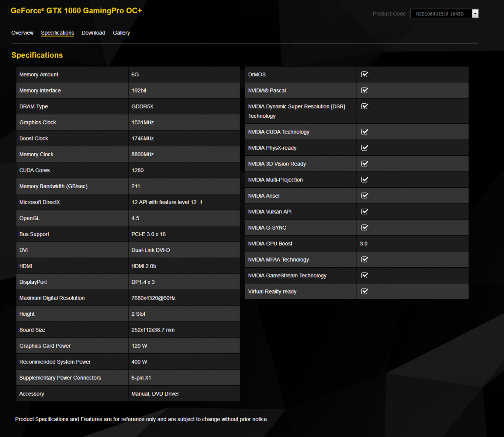Click the NVIDIA Vulkan API checkmark
Screen dimensions: 504x437
(364, 212)
